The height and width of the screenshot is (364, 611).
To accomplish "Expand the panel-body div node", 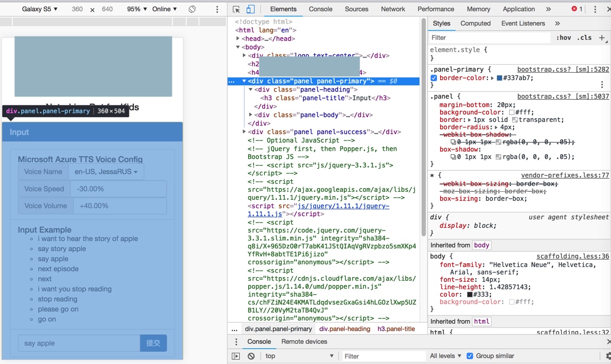I will (x=250, y=115).
